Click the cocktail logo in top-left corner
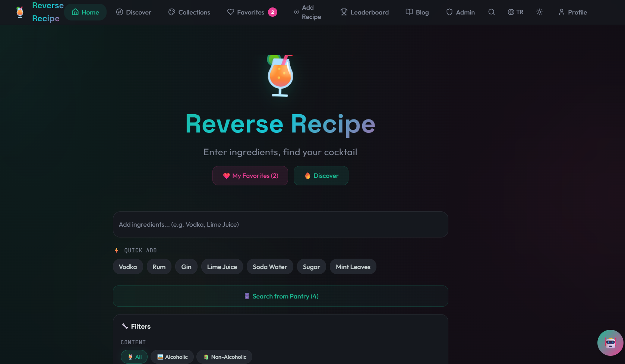 coord(19,12)
